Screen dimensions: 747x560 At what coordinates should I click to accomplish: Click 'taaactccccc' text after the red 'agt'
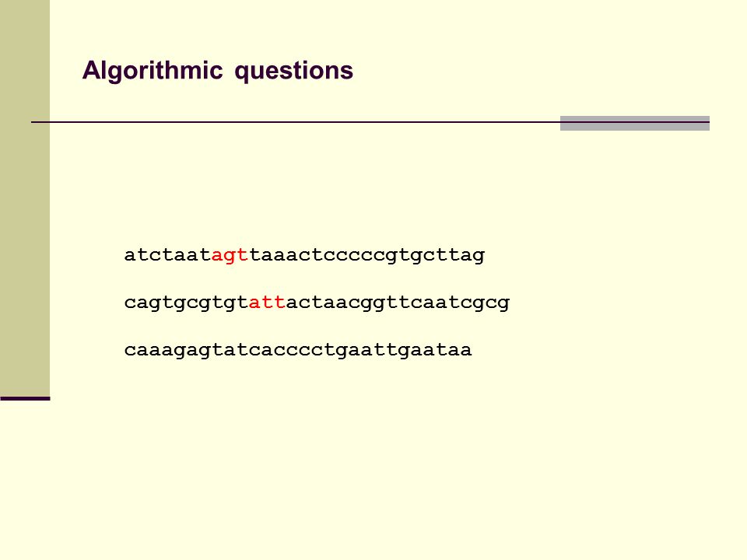coord(317,256)
